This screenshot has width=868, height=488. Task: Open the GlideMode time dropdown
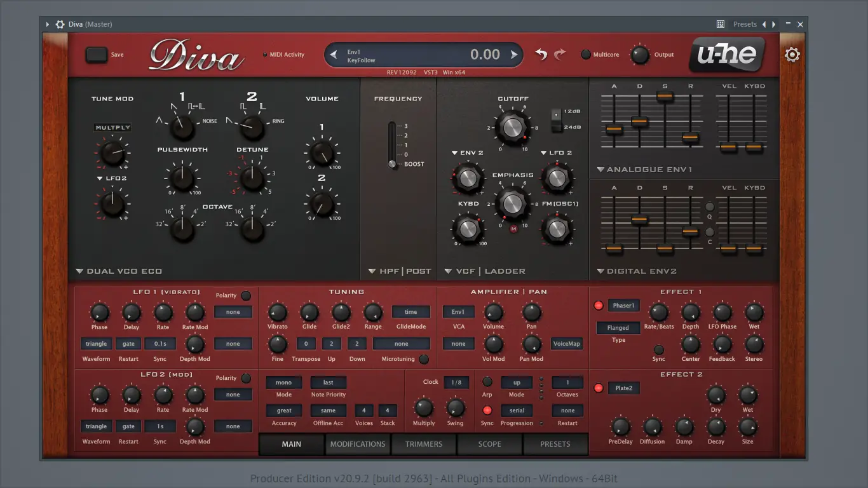411,312
